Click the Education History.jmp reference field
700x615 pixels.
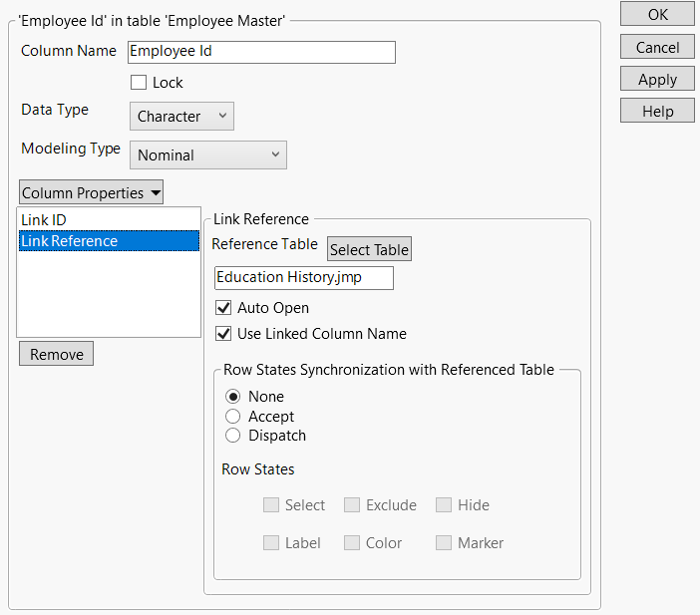tap(303, 278)
